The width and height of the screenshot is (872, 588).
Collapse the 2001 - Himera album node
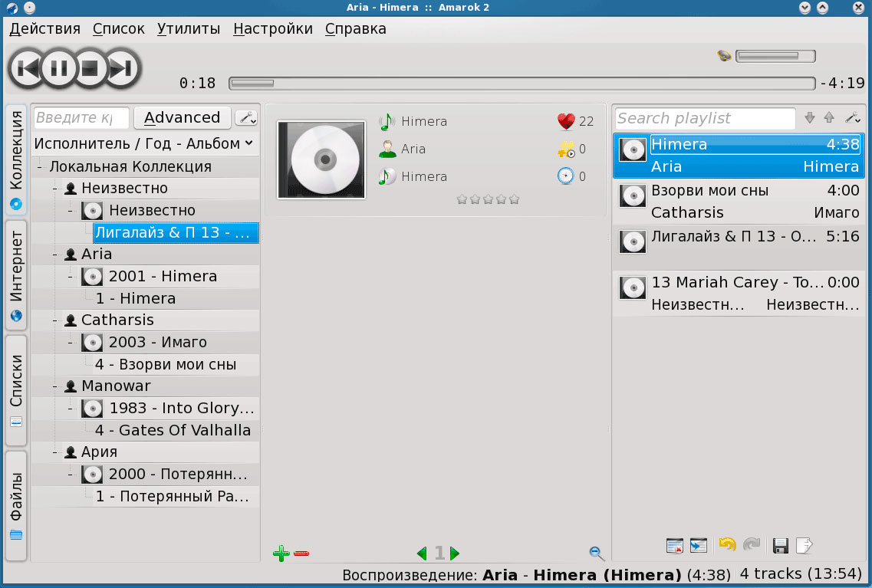70,277
